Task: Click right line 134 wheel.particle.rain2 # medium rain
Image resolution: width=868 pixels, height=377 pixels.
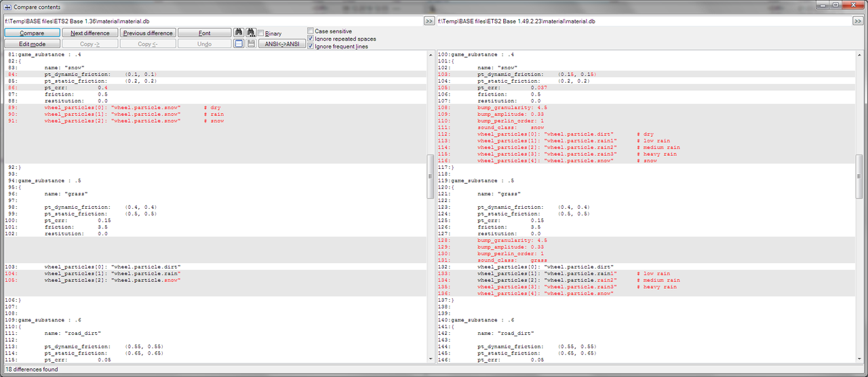Action: pos(647,280)
